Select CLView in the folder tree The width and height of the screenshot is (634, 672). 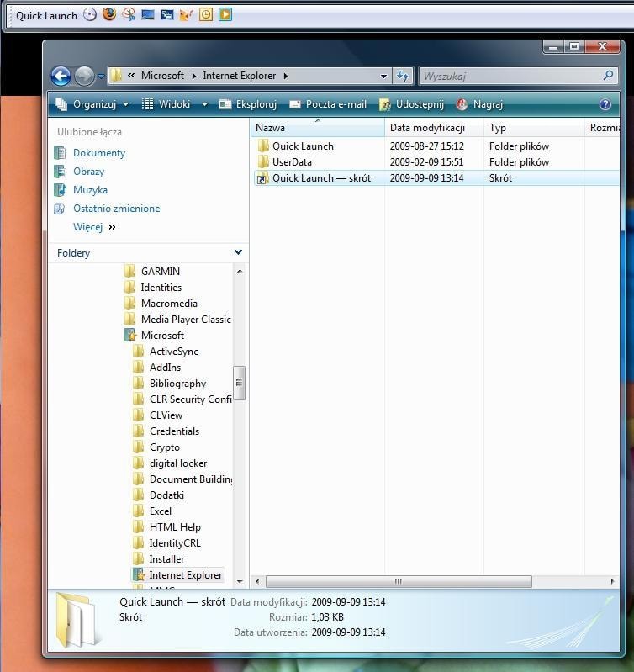(166, 415)
